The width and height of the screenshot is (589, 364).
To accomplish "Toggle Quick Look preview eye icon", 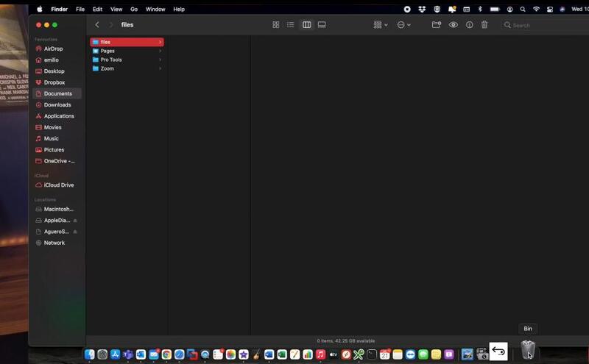I will 453,25.
